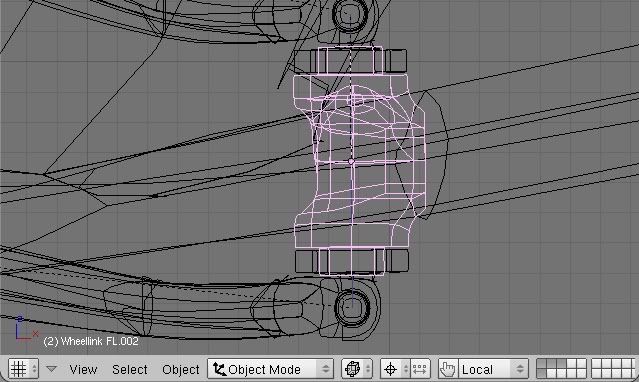Open the Object menu
639x382 pixels.
tap(181, 369)
